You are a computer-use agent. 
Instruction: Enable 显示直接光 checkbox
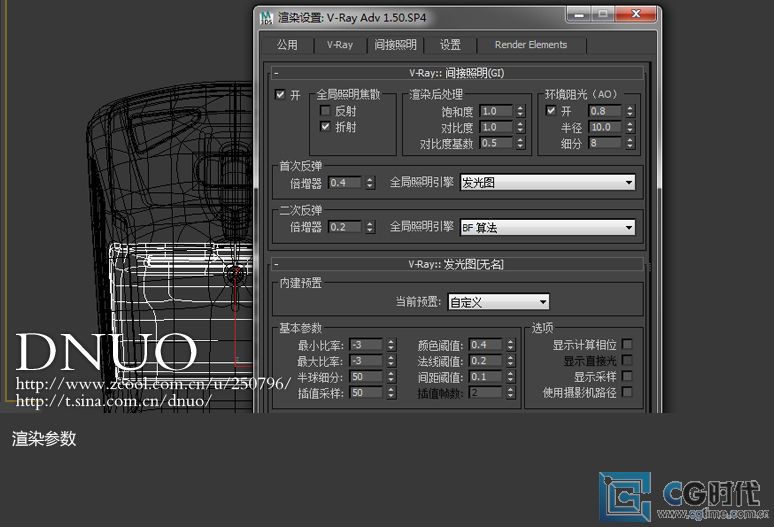pyautogui.click(x=627, y=360)
